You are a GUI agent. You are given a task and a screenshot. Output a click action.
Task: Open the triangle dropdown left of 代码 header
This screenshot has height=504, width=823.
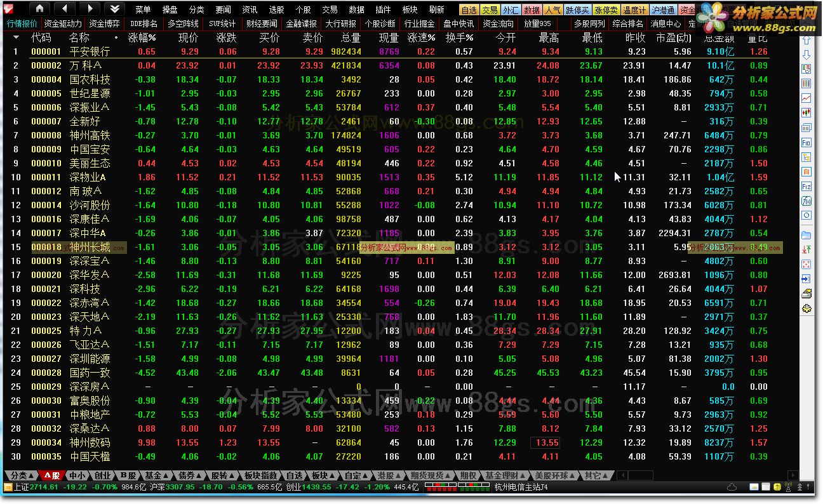click(x=16, y=37)
